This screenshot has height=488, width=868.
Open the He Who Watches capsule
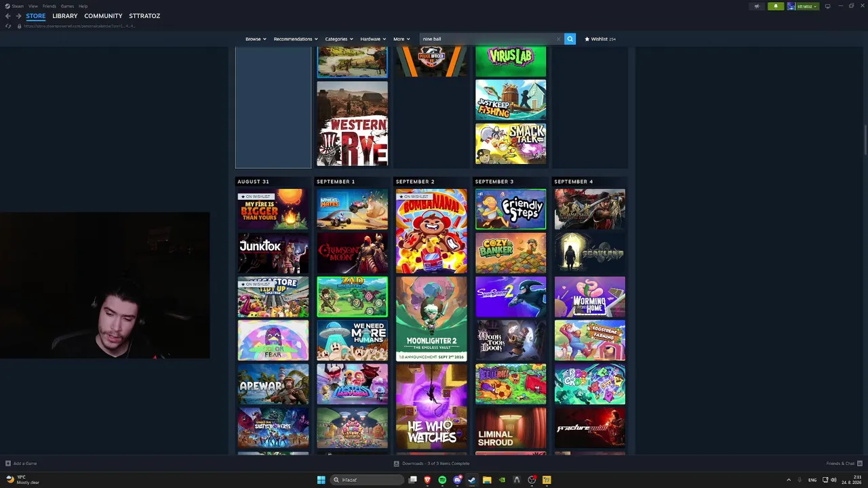[431, 406]
